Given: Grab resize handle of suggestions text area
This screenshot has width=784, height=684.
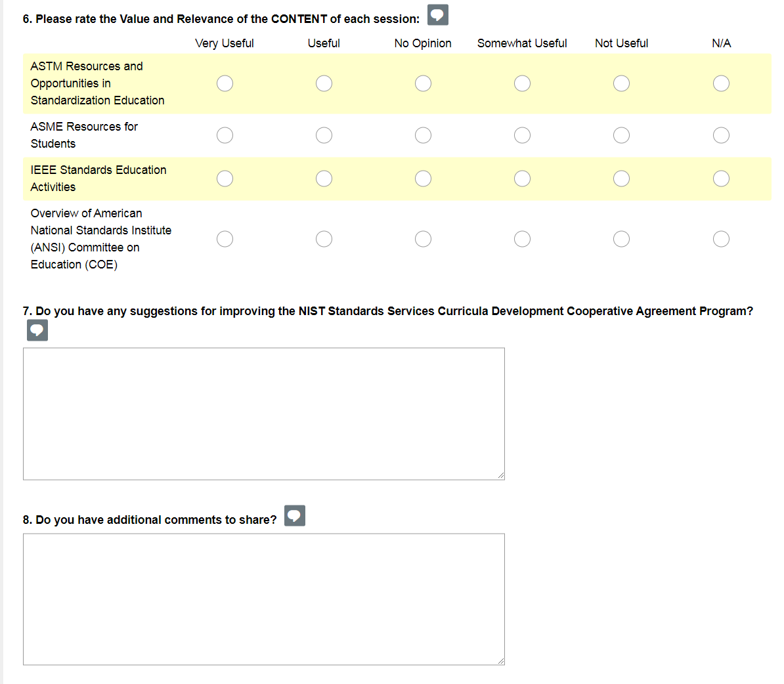Looking at the screenshot, I should click(x=501, y=476).
